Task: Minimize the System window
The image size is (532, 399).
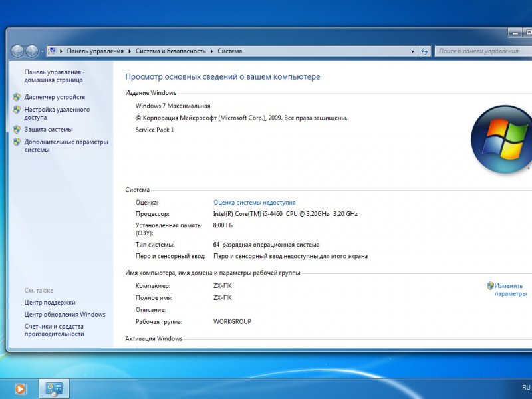Action: click(515, 33)
